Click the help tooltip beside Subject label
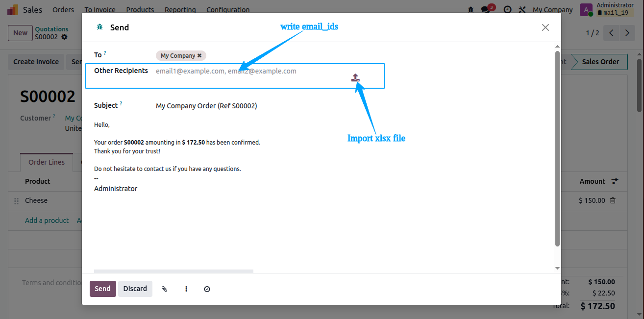Screen dimensions: 644x319 coord(121,103)
